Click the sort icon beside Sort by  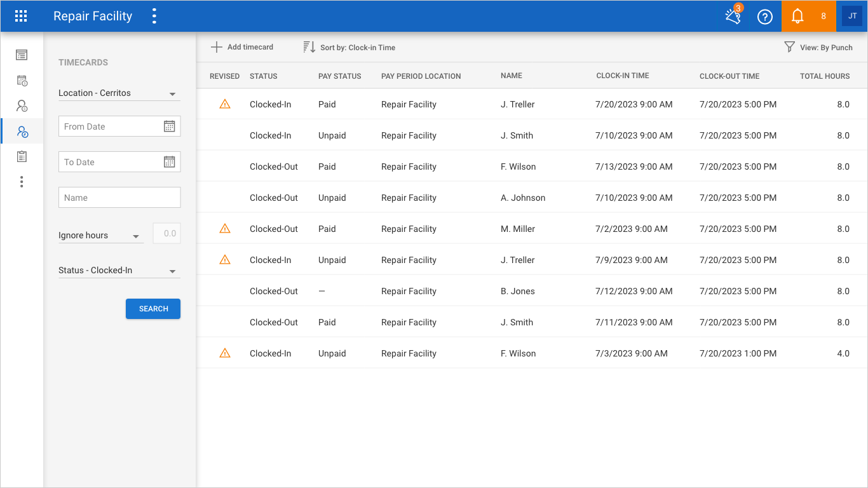[309, 47]
